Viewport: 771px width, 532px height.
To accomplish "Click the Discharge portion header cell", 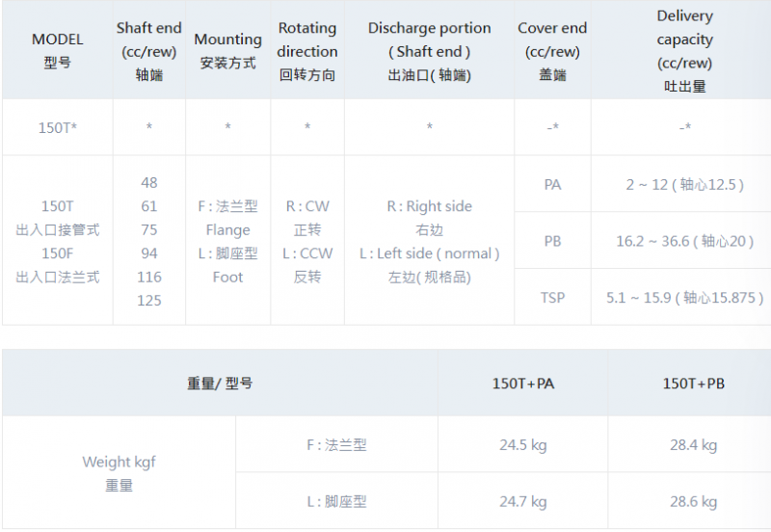I will pos(429,51).
